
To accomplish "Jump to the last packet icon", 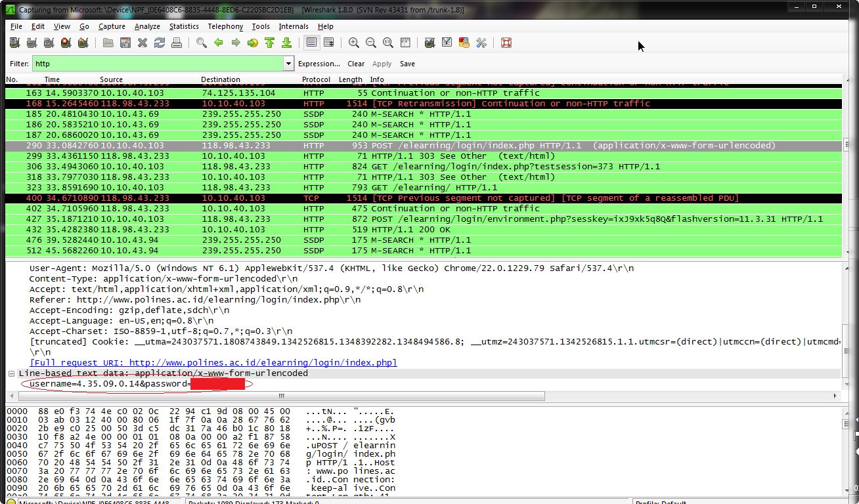I will click(287, 42).
